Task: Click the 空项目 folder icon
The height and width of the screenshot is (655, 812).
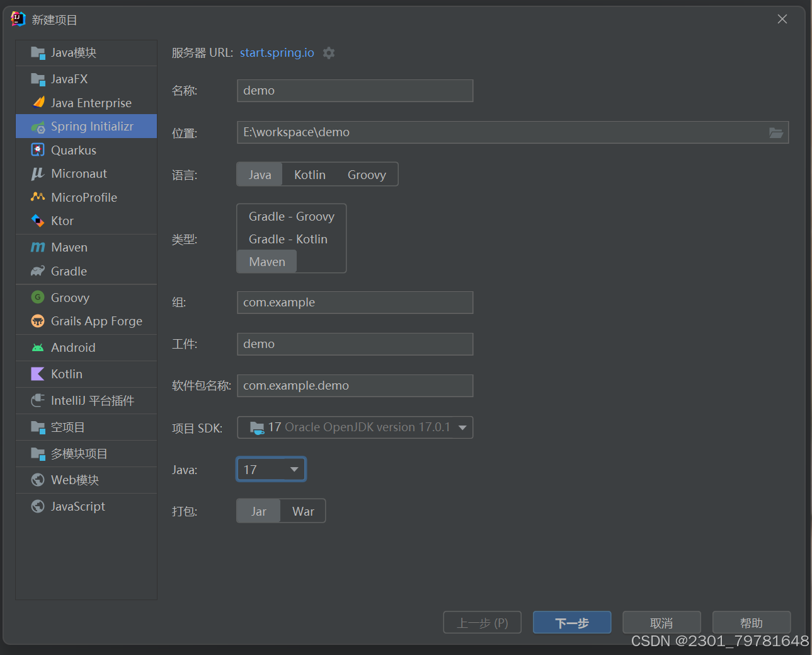Action: 38,427
